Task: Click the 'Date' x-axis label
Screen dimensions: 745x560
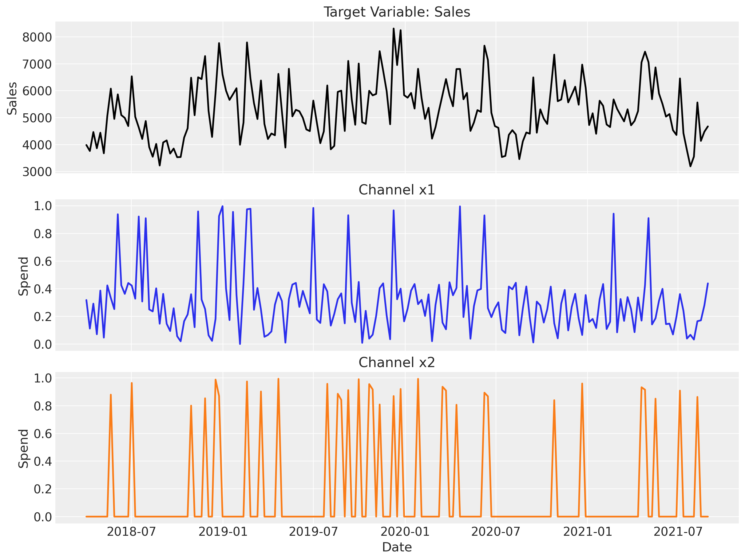Action: tap(397, 547)
